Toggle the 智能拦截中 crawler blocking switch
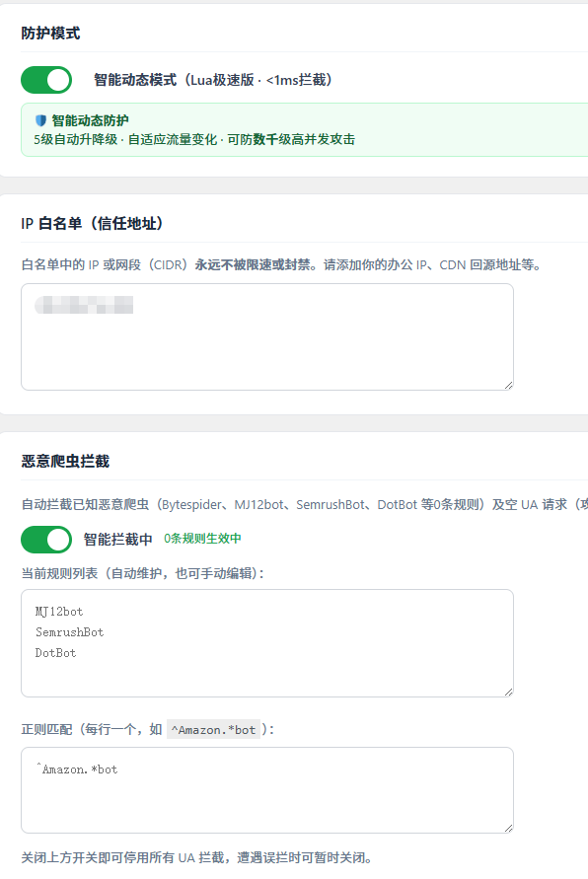Screen dimensions: 588x879 (46, 540)
